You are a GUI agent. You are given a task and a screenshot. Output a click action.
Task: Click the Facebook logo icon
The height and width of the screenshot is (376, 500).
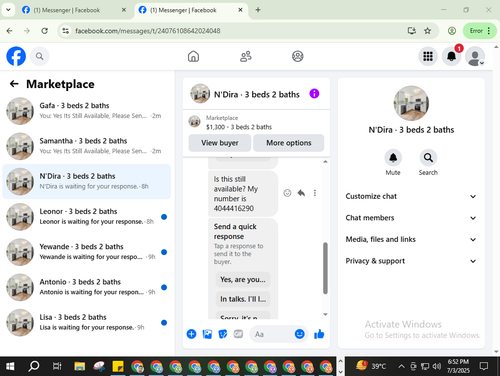[16, 56]
